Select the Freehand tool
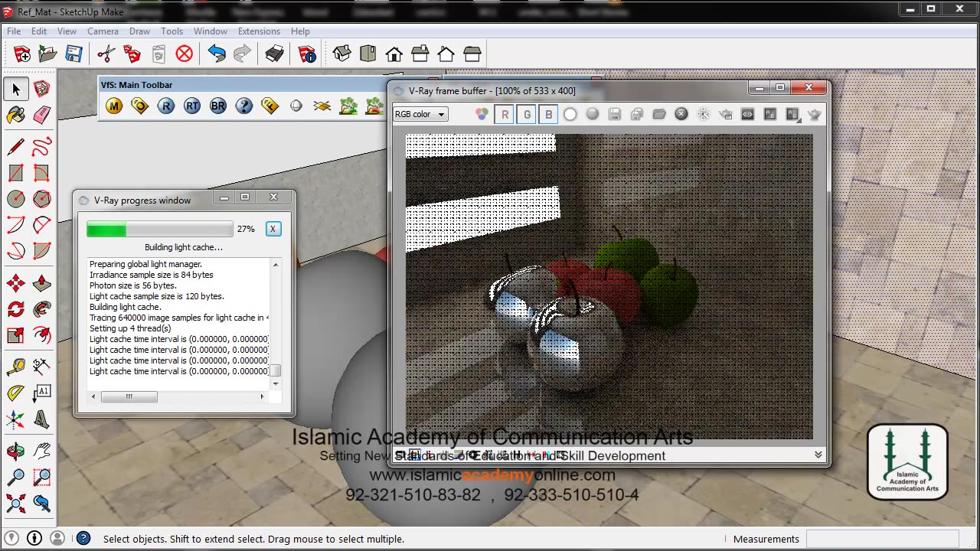The height and width of the screenshot is (551, 980). point(42,147)
